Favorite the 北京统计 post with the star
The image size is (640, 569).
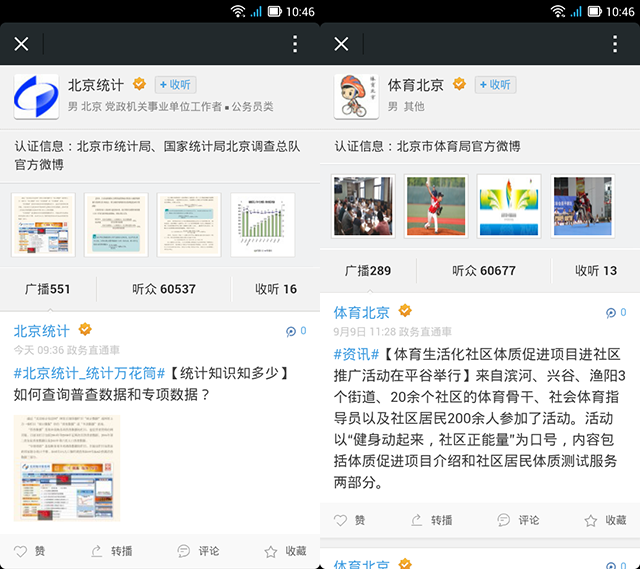point(285,551)
